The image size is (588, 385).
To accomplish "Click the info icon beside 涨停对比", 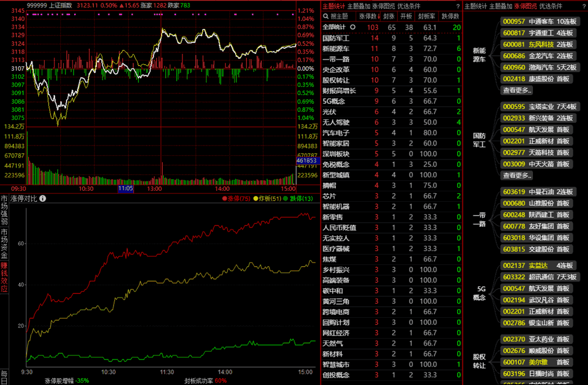I will click(43, 199).
